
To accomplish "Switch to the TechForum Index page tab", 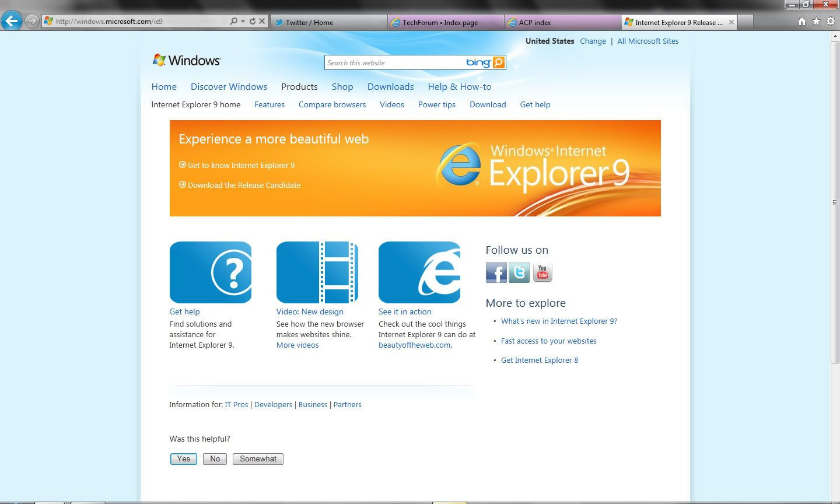I will click(x=446, y=22).
